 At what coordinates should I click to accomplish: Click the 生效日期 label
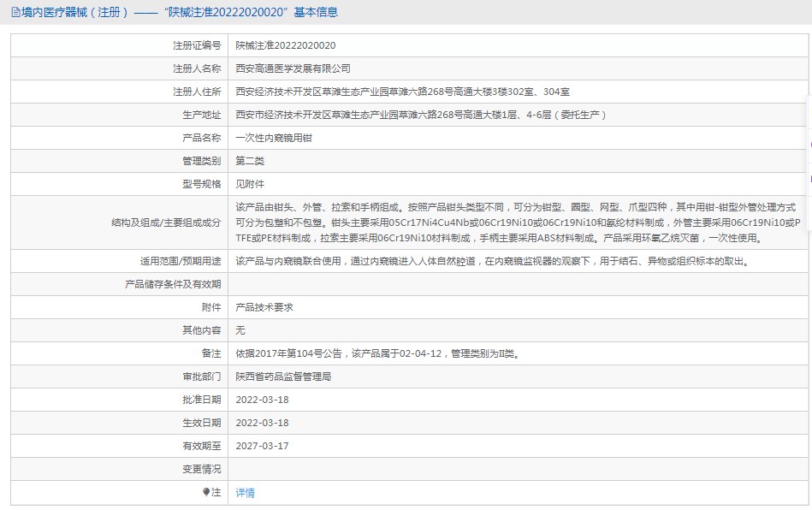click(201, 423)
